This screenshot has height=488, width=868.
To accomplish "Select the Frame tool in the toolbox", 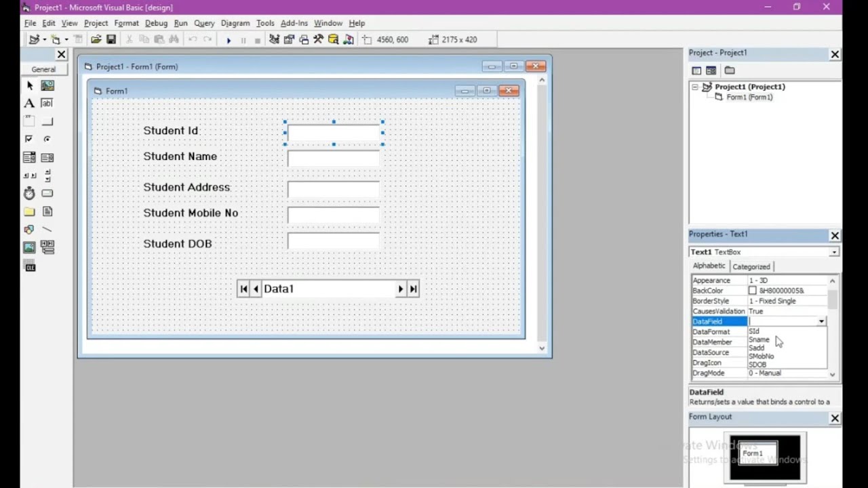I will [29, 121].
